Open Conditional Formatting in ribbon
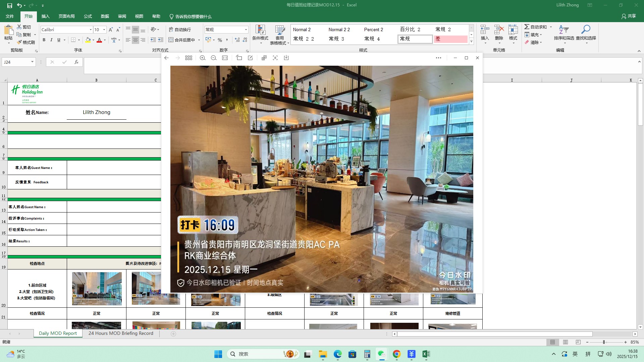Image resolution: width=644 pixels, height=362 pixels. pos(260,34)
